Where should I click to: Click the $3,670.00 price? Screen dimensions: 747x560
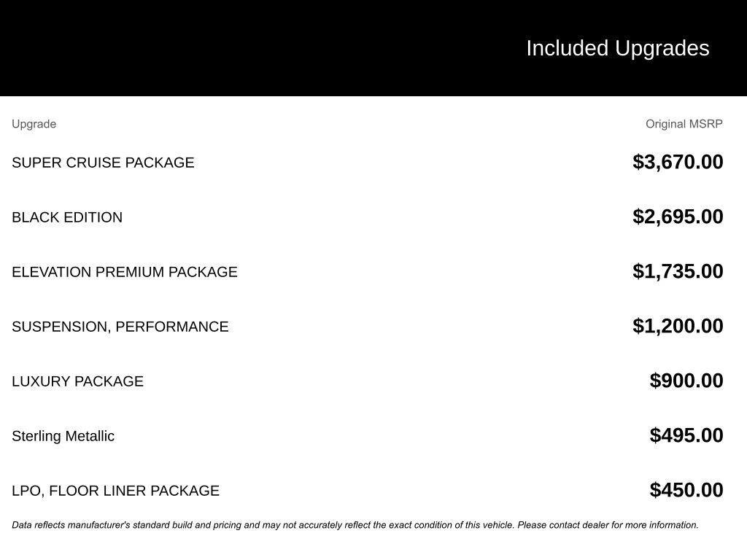pos(678,162)
